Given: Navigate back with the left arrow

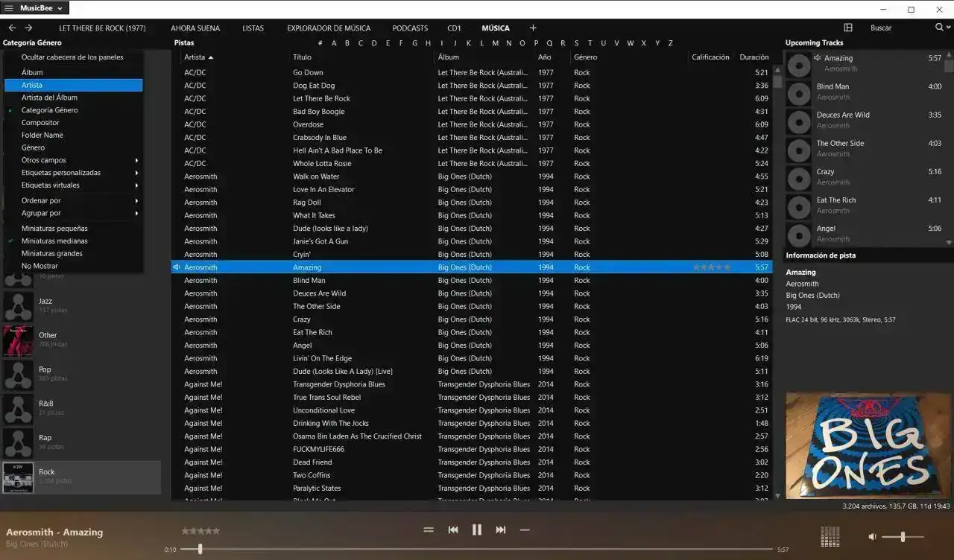Looking at the screenshot, I should coord(12,28).
